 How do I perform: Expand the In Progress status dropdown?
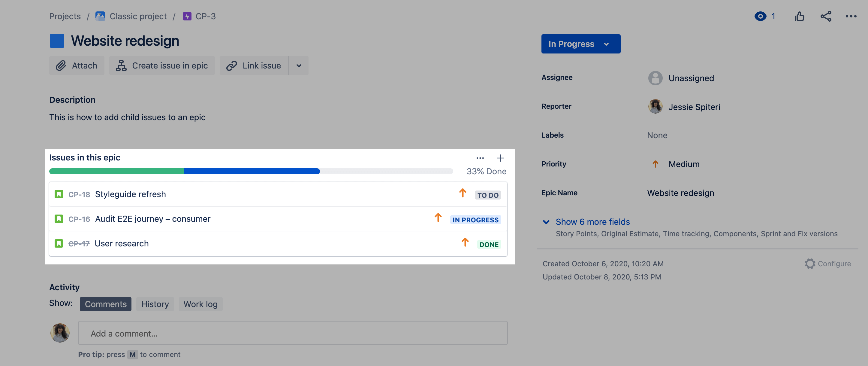[581, 44]
